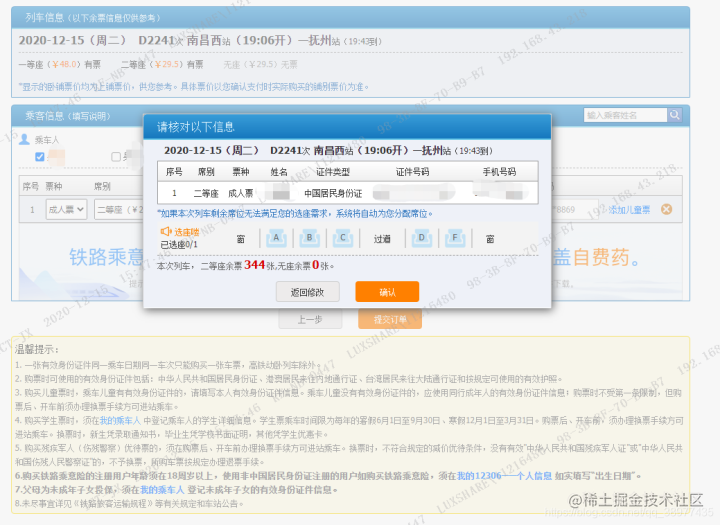Open 我的乘车人 link in tip 4
Screen dimensions: 720x525
(120, 420)
